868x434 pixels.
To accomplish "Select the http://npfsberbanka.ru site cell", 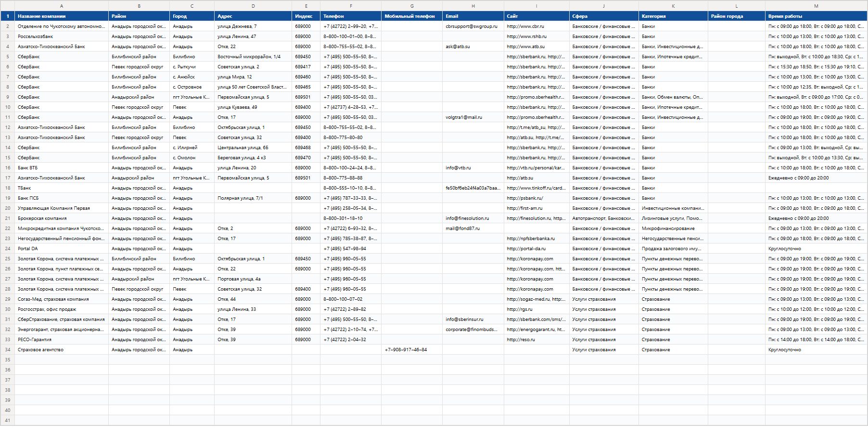I will 536,239.
